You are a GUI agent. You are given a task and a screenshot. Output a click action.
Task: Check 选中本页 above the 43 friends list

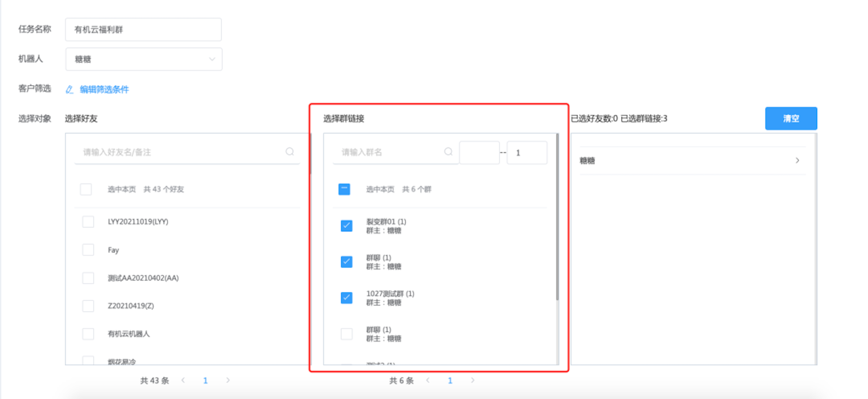(86, 189)
